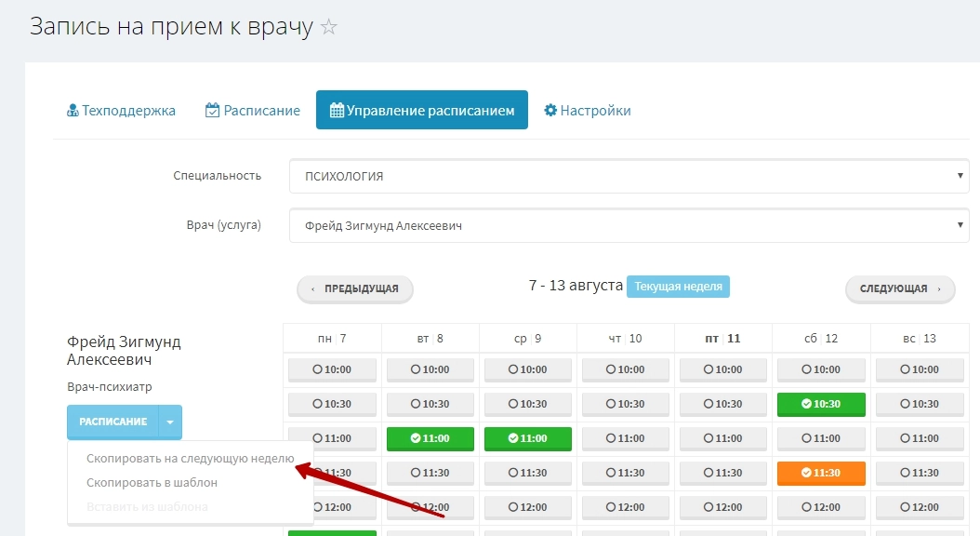Click the ПРЕДЫДУЩАЯ week button

tap(354, 288)
